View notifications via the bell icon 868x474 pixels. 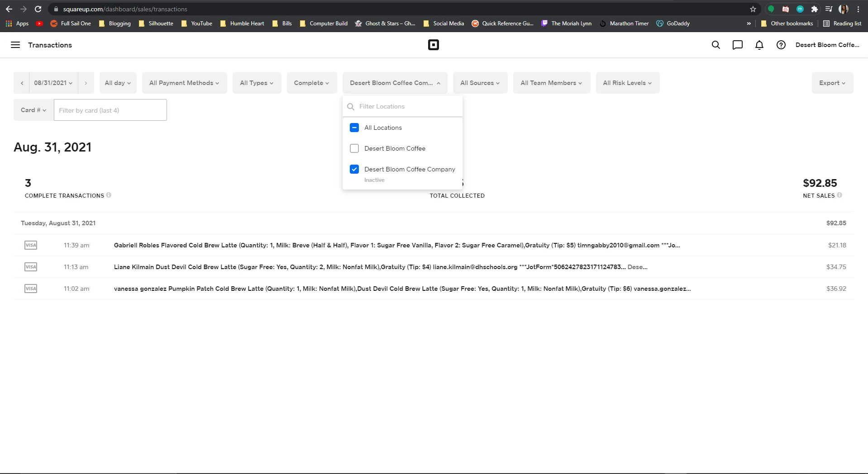[x=759, y=45]
